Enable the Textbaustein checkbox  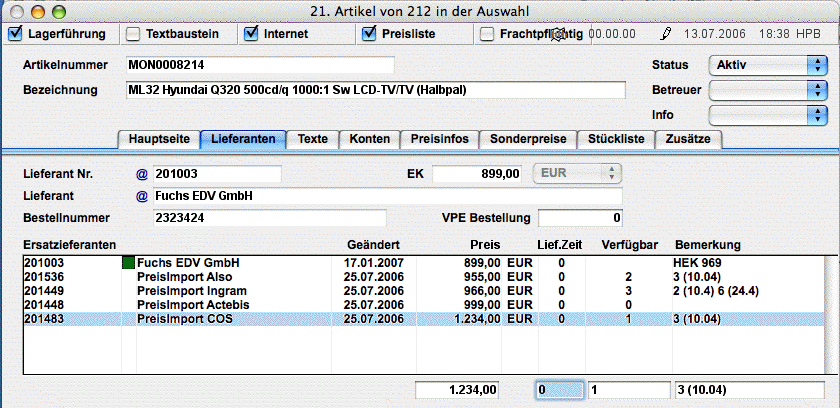(x=133, y=34)
